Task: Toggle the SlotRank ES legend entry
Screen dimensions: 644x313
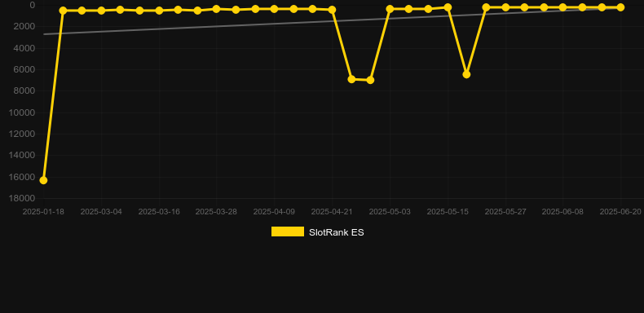Action: (x=317, y=232)
